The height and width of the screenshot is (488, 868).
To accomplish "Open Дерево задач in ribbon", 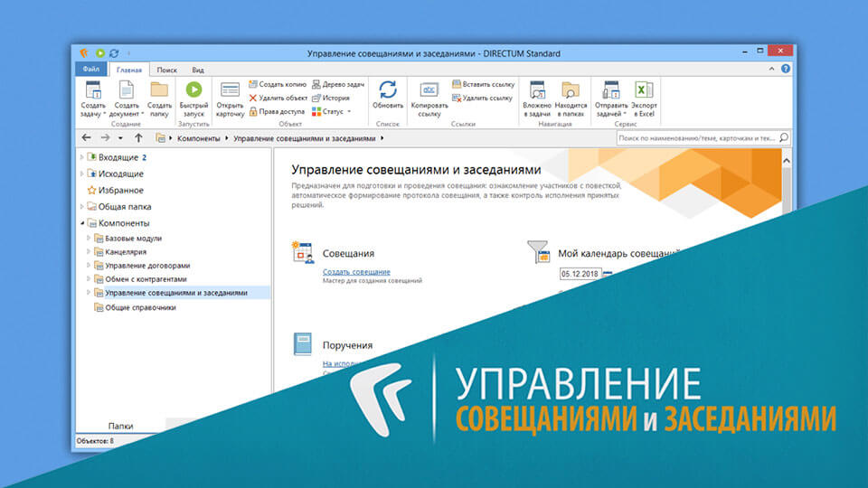I will 338,84.
